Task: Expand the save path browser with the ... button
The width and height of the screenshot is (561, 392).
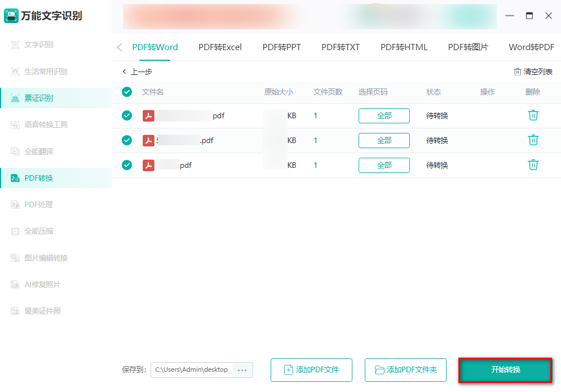Action: [242, 370]
